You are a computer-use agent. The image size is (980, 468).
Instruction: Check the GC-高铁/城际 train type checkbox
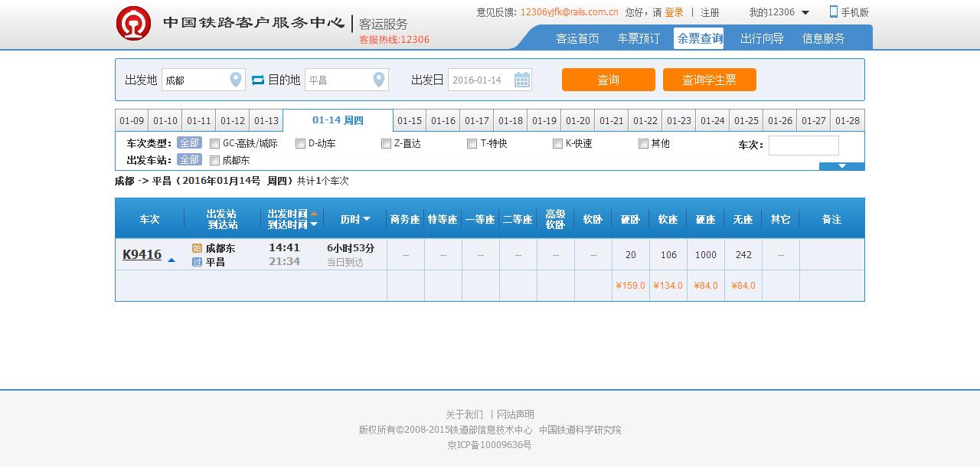[215, 144]
